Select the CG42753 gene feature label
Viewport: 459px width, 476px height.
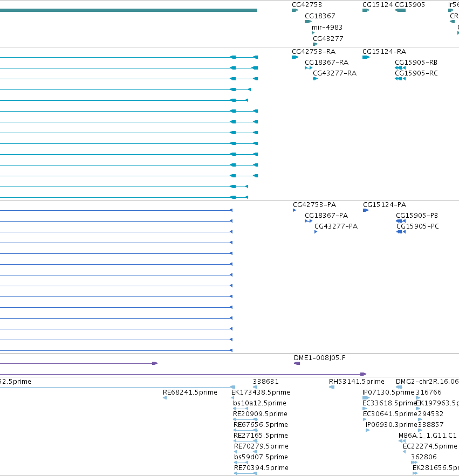[307, 5]
